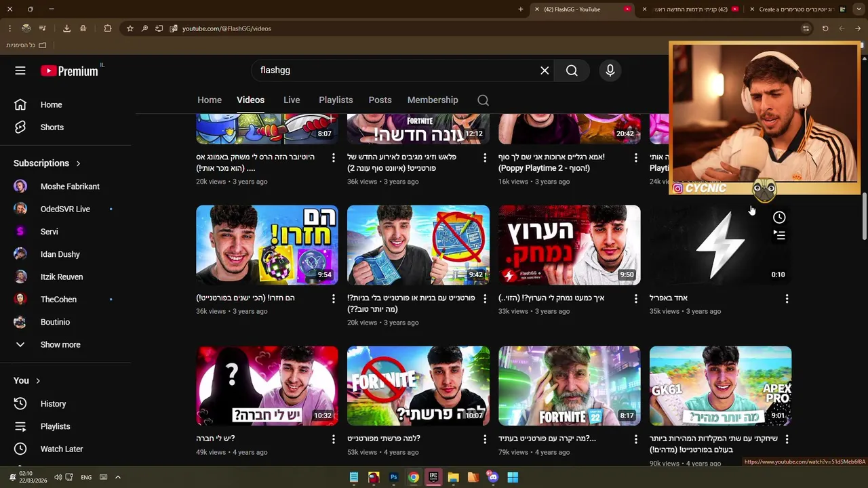This screenshot has width=868, height=488.
Task: Open options for הם חזרו video
Action: click(x=333, y=299)
